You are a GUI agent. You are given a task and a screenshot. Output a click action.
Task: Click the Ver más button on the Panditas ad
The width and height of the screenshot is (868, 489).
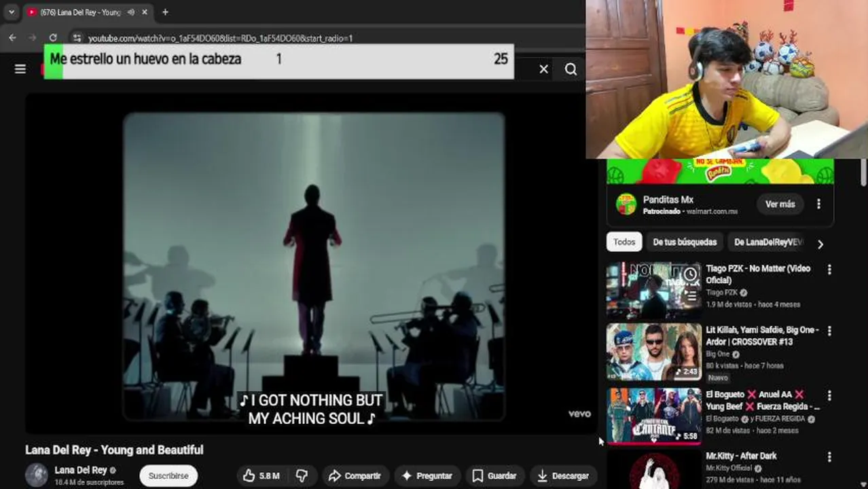point(780,204)
